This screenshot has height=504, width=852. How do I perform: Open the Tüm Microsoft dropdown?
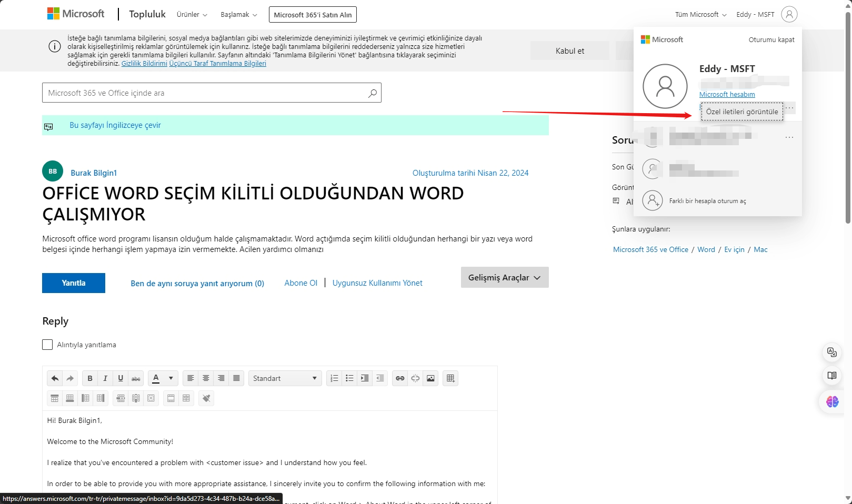701,15
